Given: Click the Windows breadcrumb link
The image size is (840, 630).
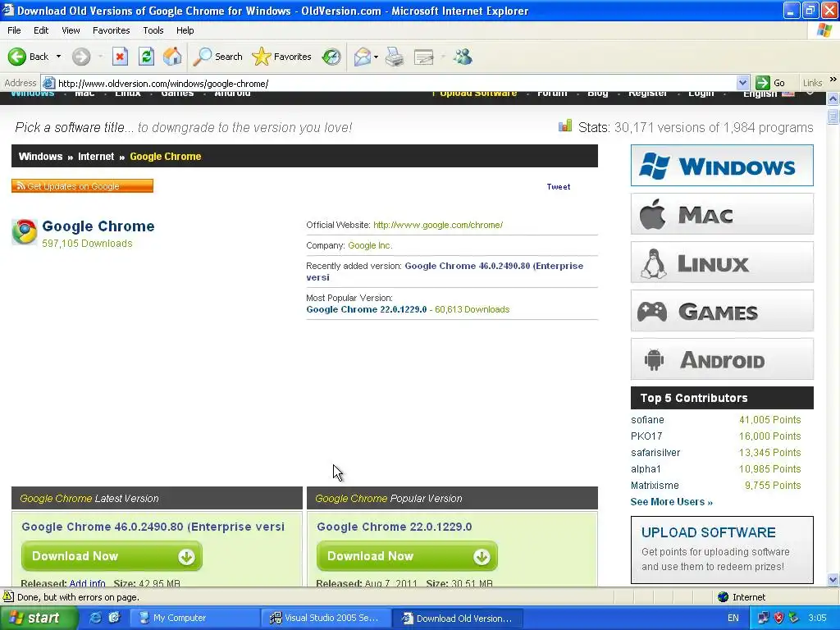Looking at the screenshot, I should coord(41,157).
